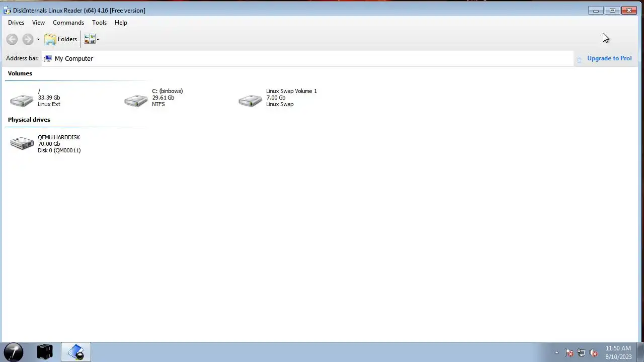Click the 70.00 Gb size text

(x=49, y=144)
